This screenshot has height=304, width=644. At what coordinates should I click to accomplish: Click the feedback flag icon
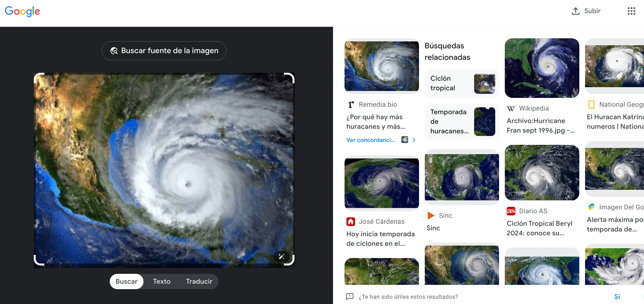click(350, 297)
